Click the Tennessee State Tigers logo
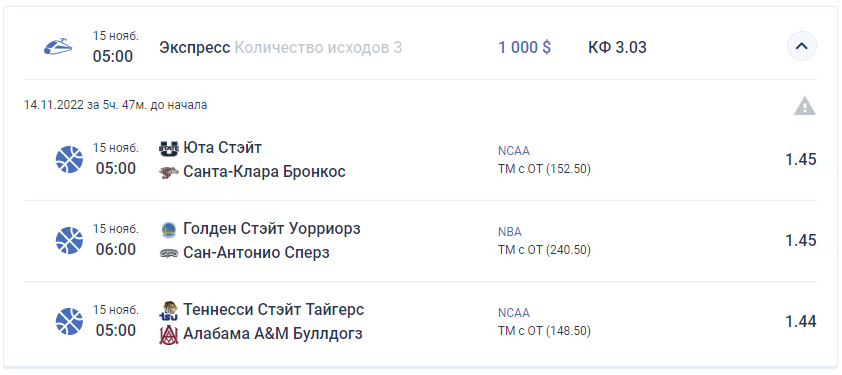The image size is (842, 375). click(x=169, y=311)
